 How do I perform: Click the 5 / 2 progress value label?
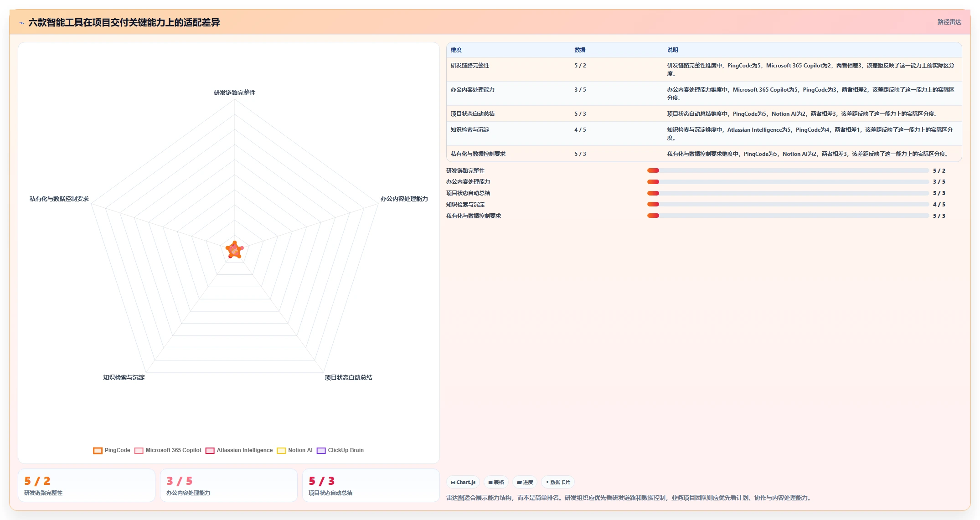(939, 171)
